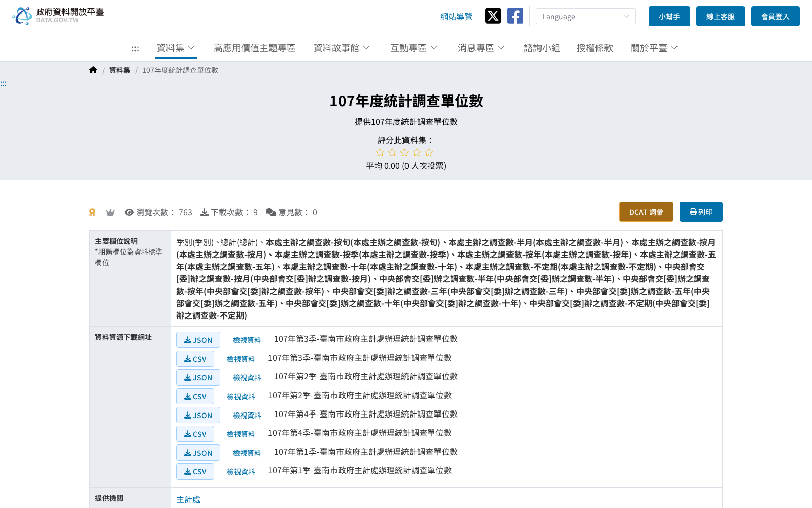The width and height of the screenshot is (812, 508).
Task: Click the DCAT 詞彙 button
Action: (646, 212)
